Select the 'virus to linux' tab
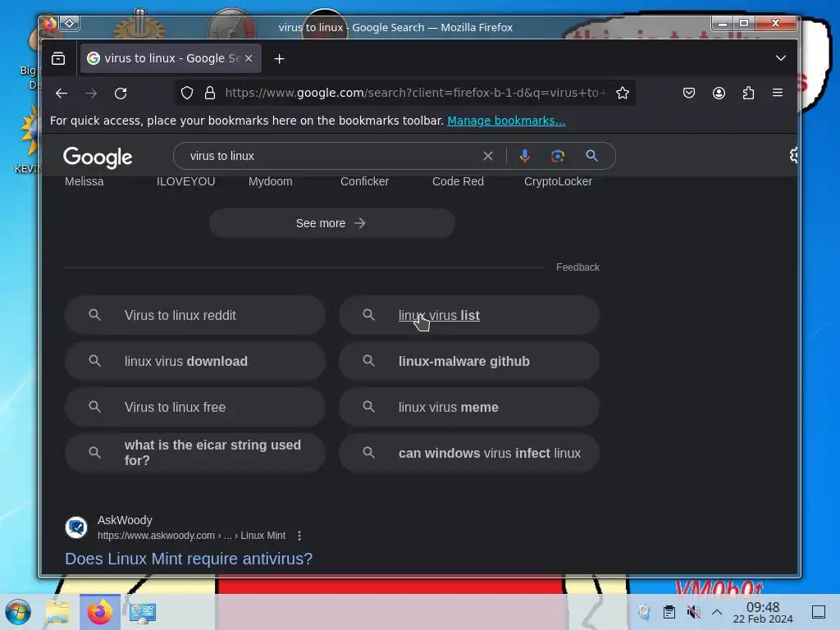The image size is (840, 630). (x=171, y=58)
